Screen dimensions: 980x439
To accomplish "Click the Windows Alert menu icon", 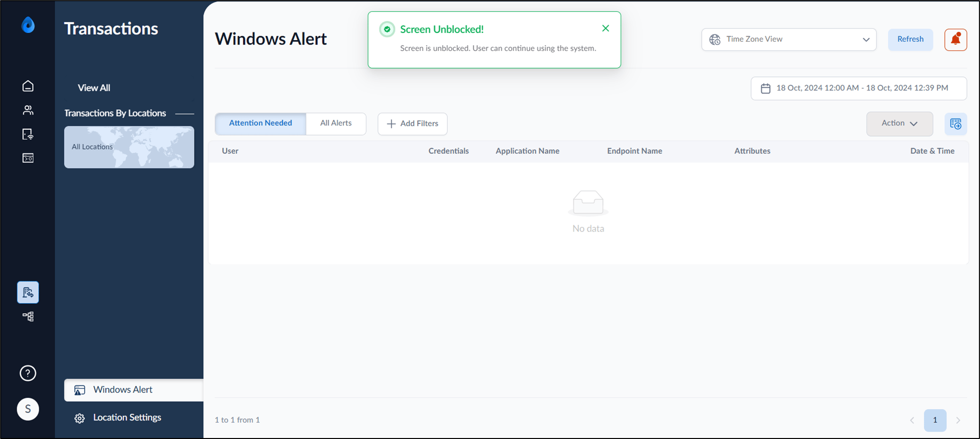I will 80,390.
